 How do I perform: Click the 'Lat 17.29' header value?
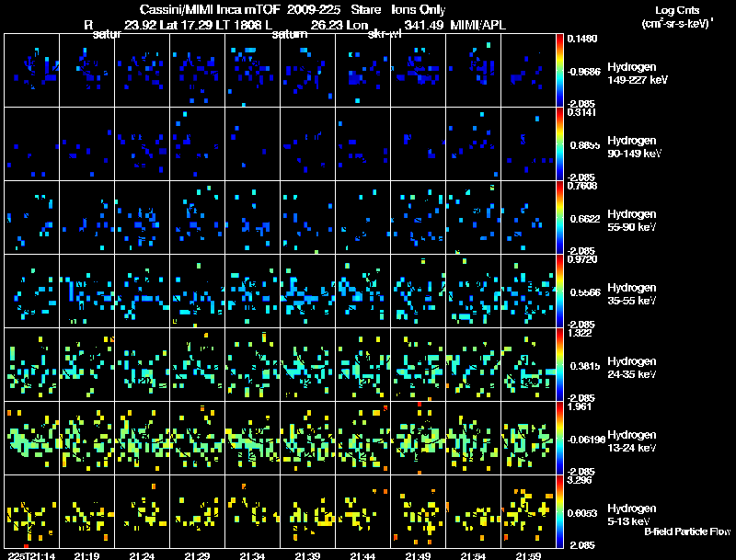(x=186, y=26)
